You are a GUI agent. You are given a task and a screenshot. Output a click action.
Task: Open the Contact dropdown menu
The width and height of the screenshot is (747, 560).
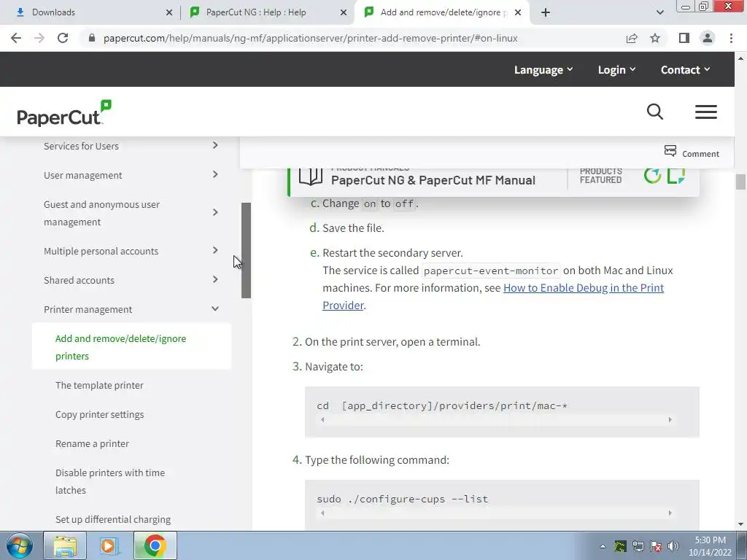pos(685,69)
